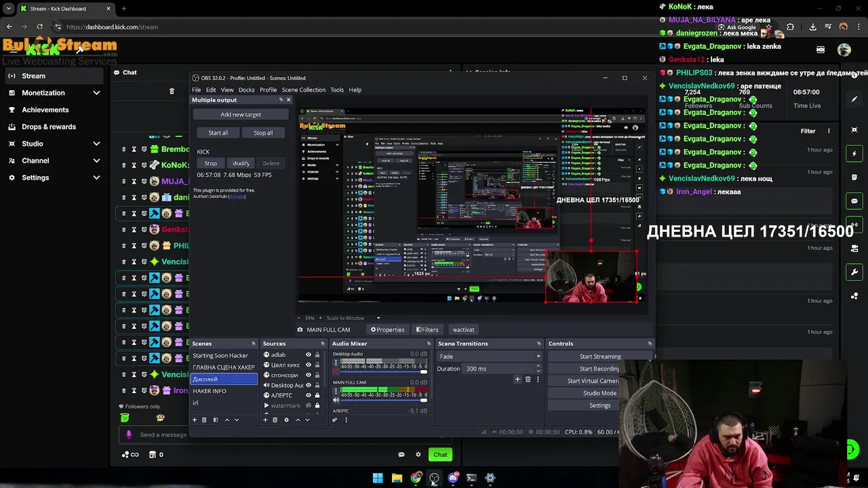Open the OBS Edit menu
The height and width of the screenshot is (488, 868).
[x=211, y=89]
